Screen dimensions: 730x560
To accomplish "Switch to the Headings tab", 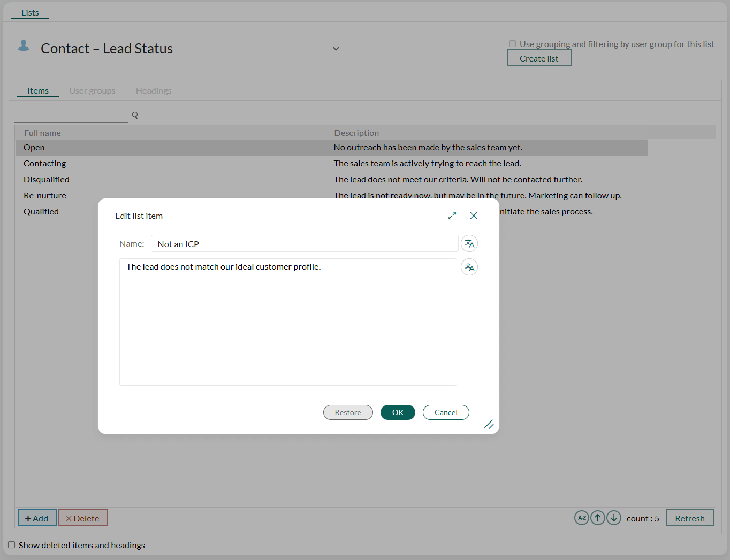I will pos(154,90).
